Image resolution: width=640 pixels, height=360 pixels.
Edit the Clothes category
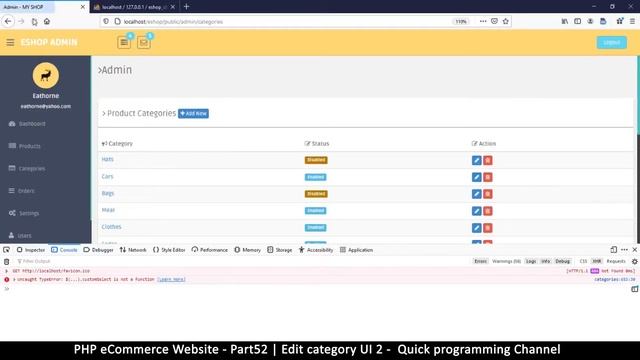point(476,228)
